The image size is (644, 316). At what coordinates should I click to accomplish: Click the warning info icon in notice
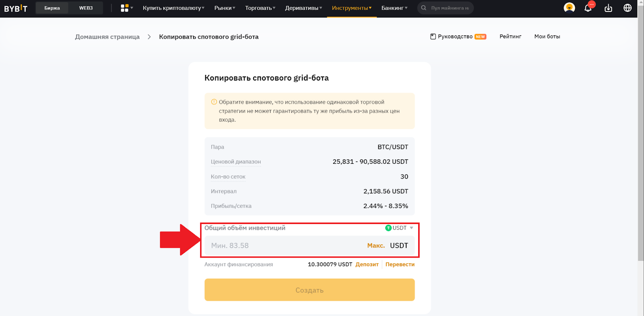click(214, 102)
